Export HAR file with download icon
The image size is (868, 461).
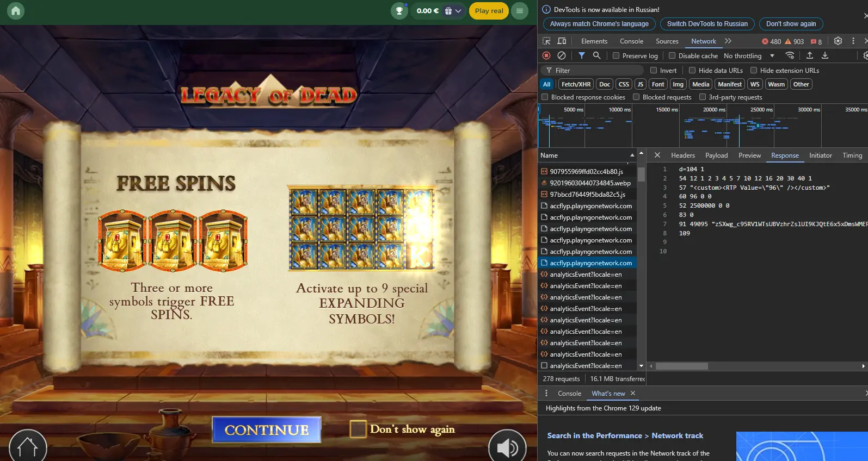(825, 55)
